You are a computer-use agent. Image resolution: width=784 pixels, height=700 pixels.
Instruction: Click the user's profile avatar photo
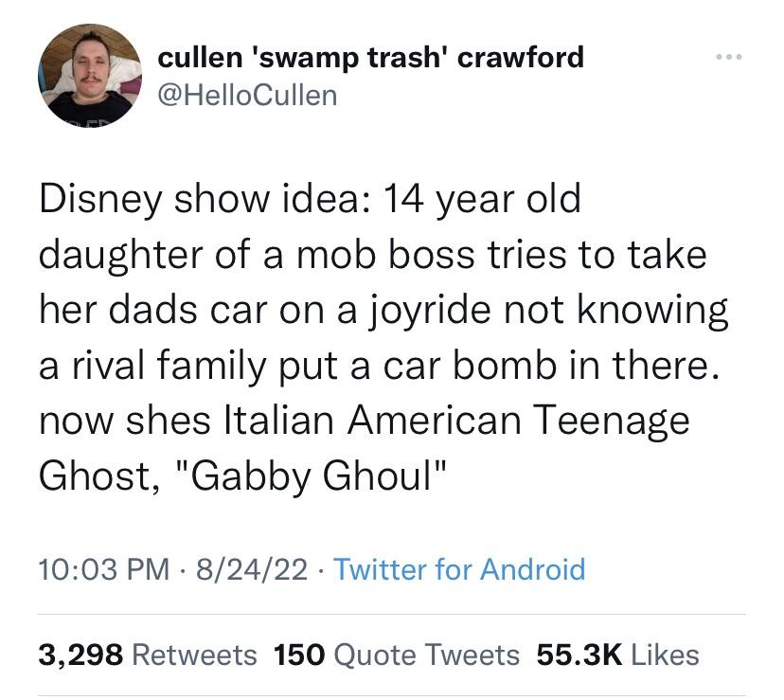pyautogui.click(x=90, y=75)
